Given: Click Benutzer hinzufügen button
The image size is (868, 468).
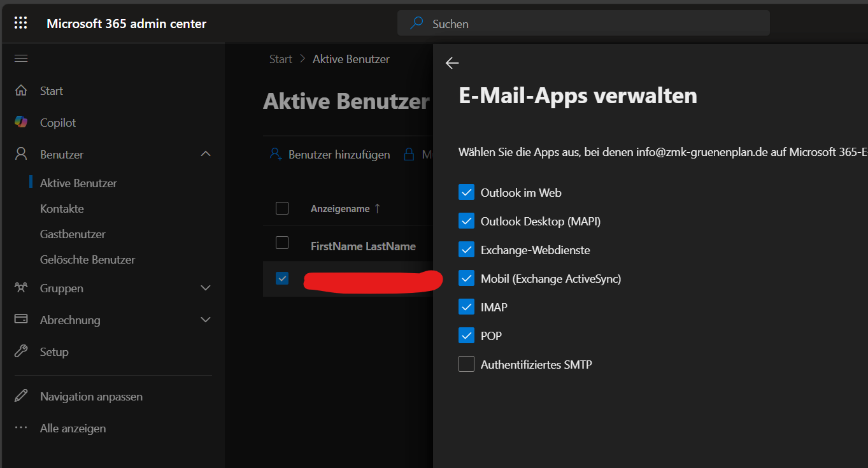Looking at the screenshot, I should point(329,154).
